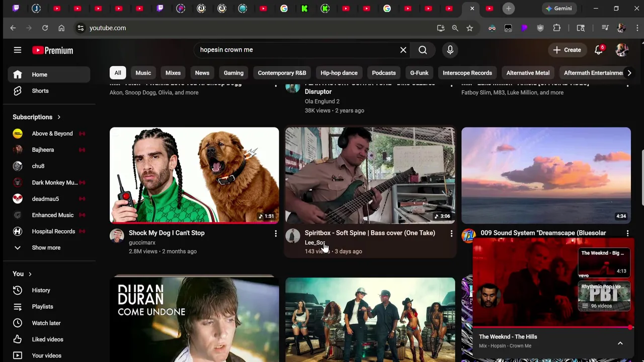Select the Alternative Metal chip
This screenshot has width=644, height=362.
click(x=528, y=73)
